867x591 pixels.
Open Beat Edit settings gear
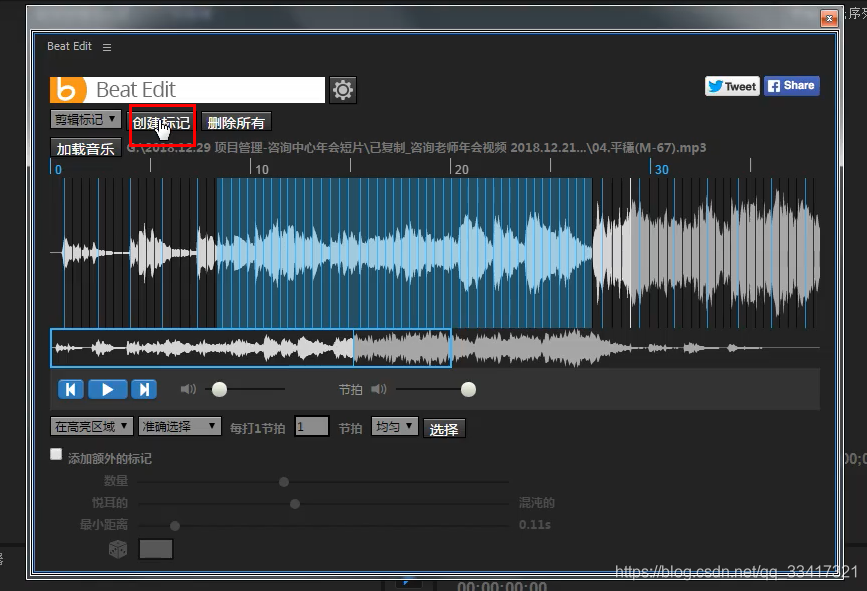point(343,90)
